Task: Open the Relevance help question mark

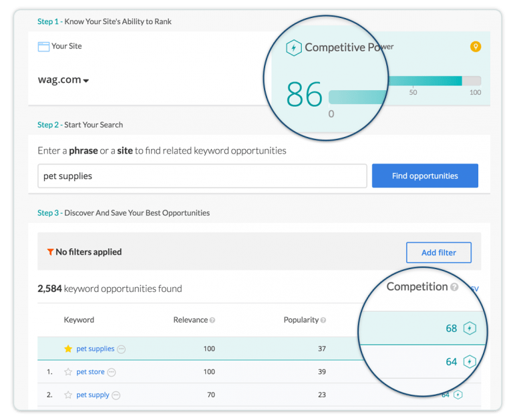Action: tap(212, 321)
